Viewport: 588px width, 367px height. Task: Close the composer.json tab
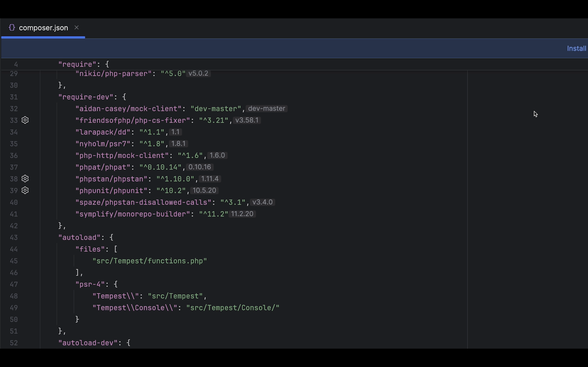coord(77,27)
